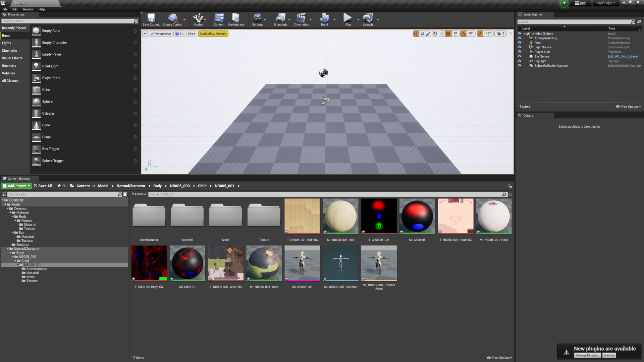Open the Blueprints toolbar icon
644x362 pixels.
280,20
